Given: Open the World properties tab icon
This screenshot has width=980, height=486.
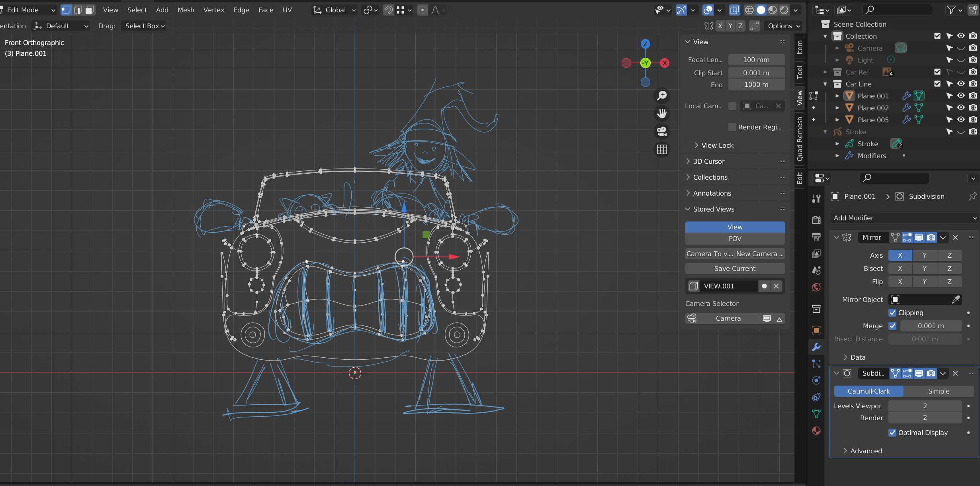Looking at the screenshot, I should 816,287.
